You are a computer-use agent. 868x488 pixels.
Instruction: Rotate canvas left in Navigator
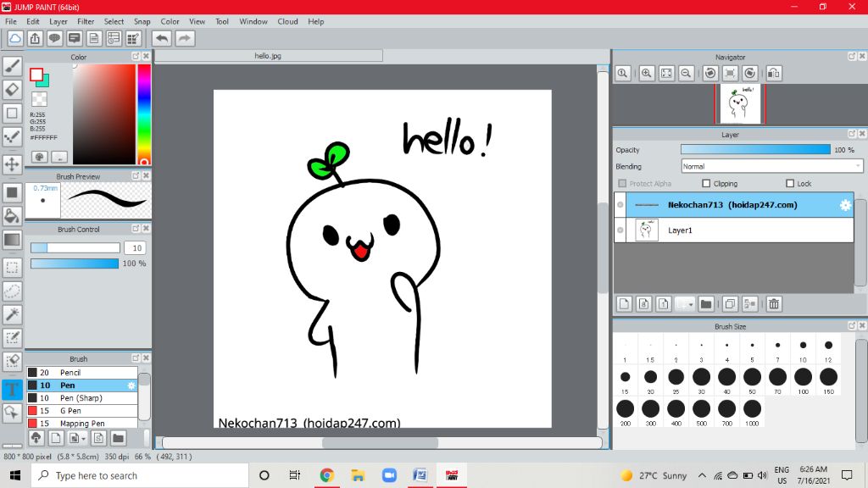click(710, 73)
